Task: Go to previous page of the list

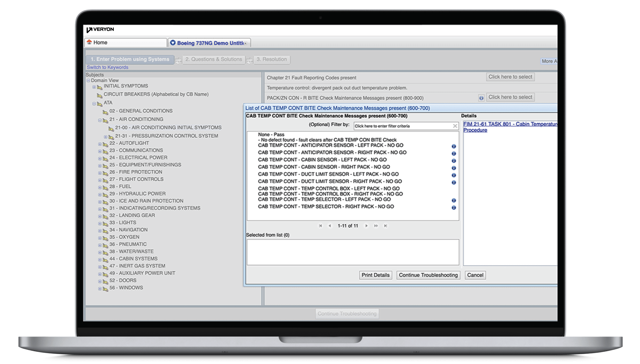Action: [x=330, y=226]
